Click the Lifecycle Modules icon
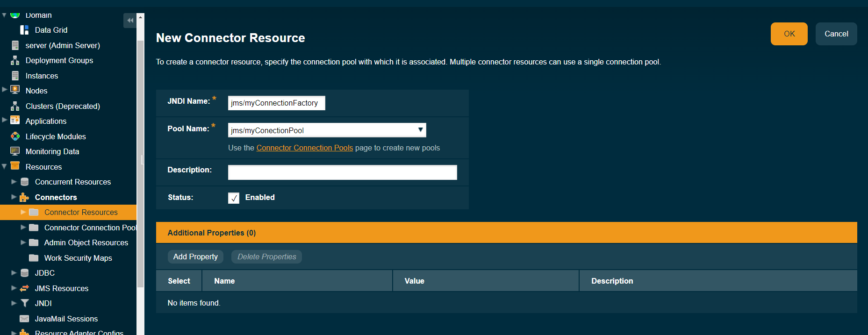Screen dimensions: 868x335 (x=15, y=136)
